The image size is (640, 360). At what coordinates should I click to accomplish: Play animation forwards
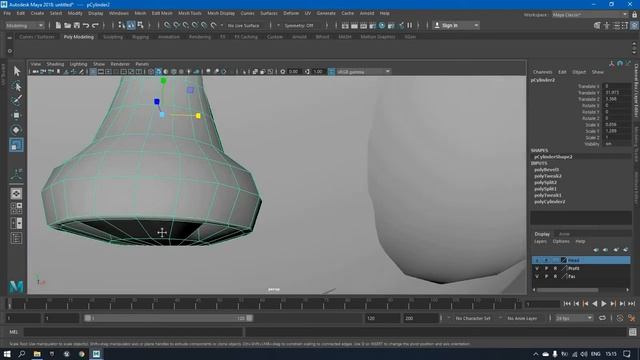[604, 304]
